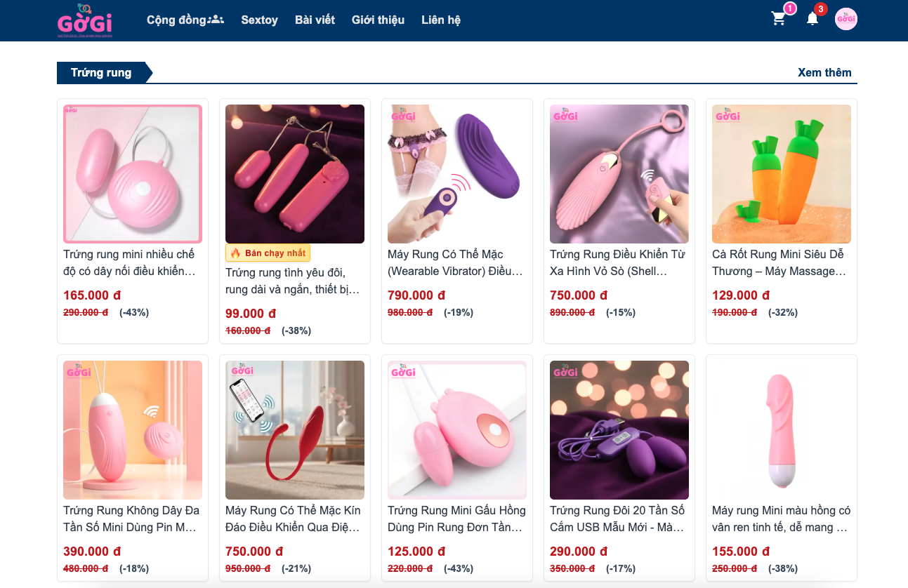Click the Xem thêm link
Screen dimensions: 908x588
(x=824, y=72)
